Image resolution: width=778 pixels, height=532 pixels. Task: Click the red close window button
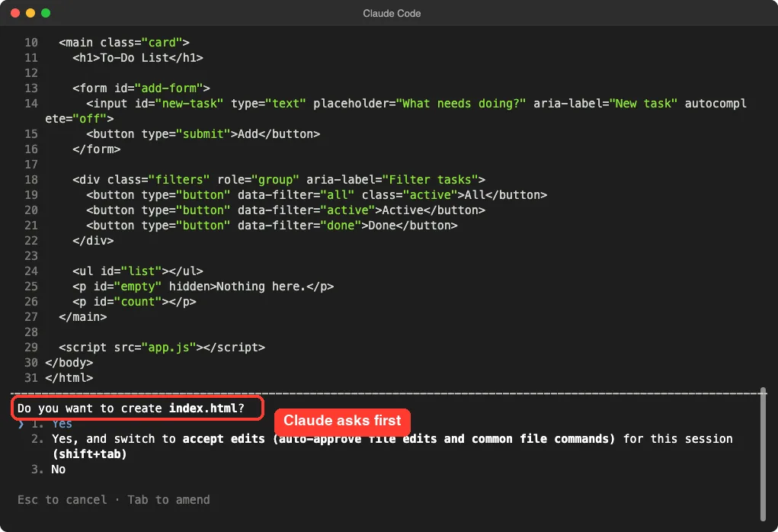[15, 13]
